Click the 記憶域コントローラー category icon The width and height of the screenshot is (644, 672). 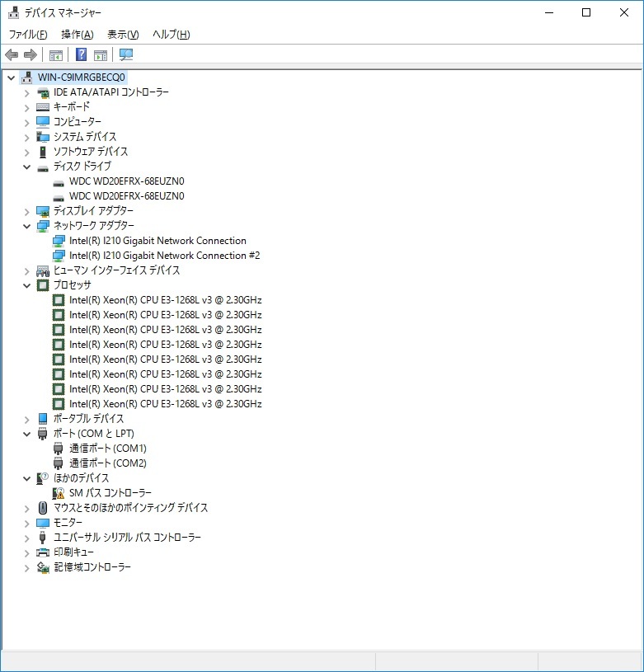click(x=43, y=567)
